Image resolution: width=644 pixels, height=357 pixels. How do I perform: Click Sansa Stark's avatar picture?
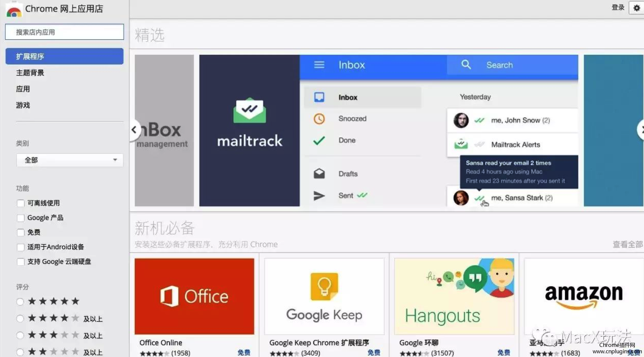461,198
